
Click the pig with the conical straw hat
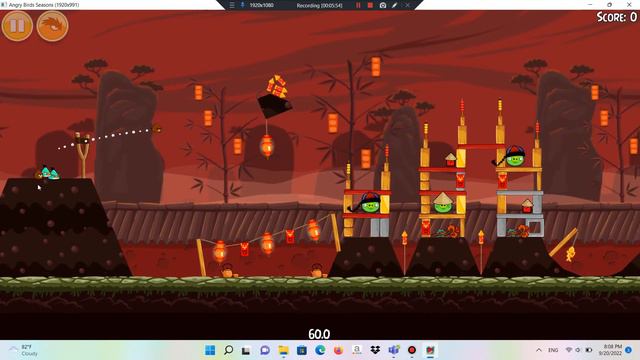(x=443, y=203)
